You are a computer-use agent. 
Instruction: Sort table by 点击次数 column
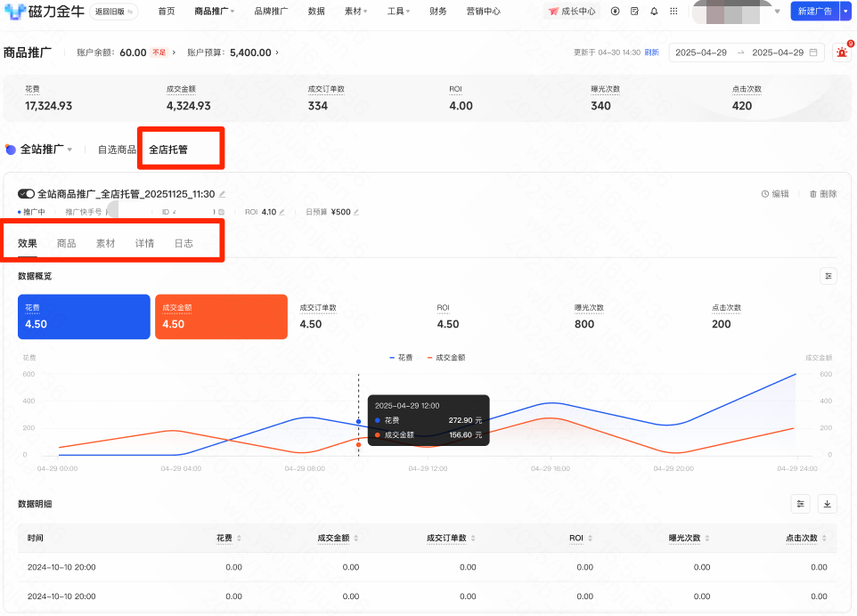(x=824, y=539)
